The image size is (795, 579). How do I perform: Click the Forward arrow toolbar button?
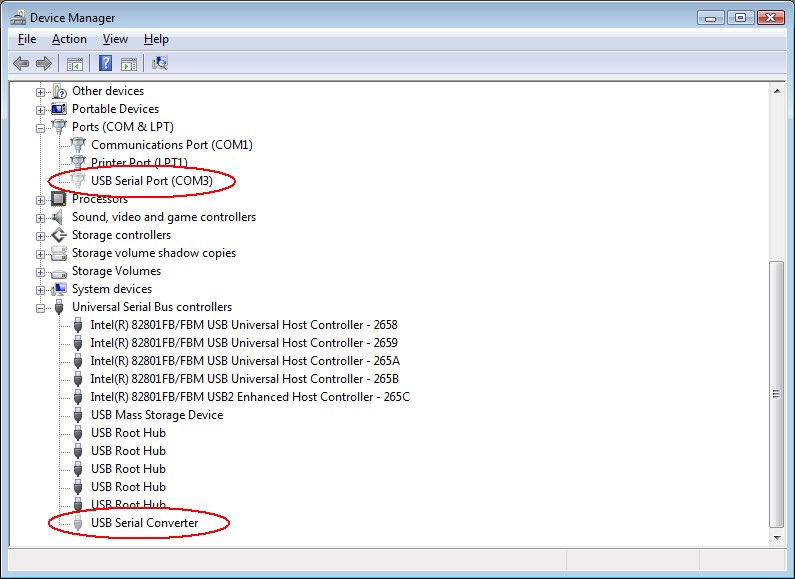pyautogui.click(x=43, y=63)
